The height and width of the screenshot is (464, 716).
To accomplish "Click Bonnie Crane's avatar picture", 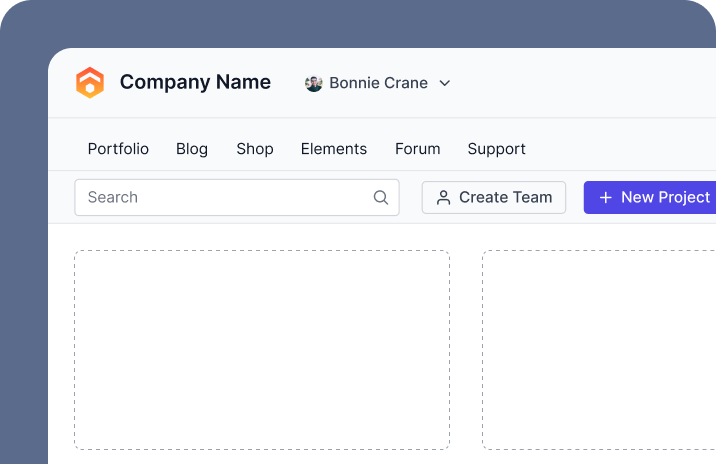I will tap(314, 83).
